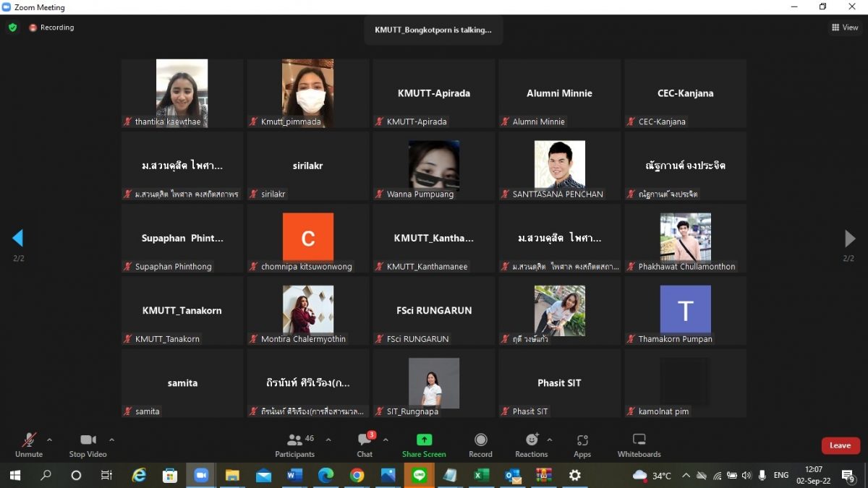Open taskbar Search
Viewport: 868px width, 488px height.
(46, 476)
